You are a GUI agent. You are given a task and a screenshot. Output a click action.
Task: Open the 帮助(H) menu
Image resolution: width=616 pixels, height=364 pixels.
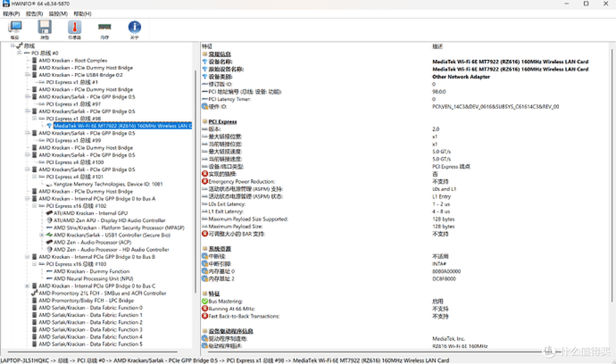click(x=83, y=14)
